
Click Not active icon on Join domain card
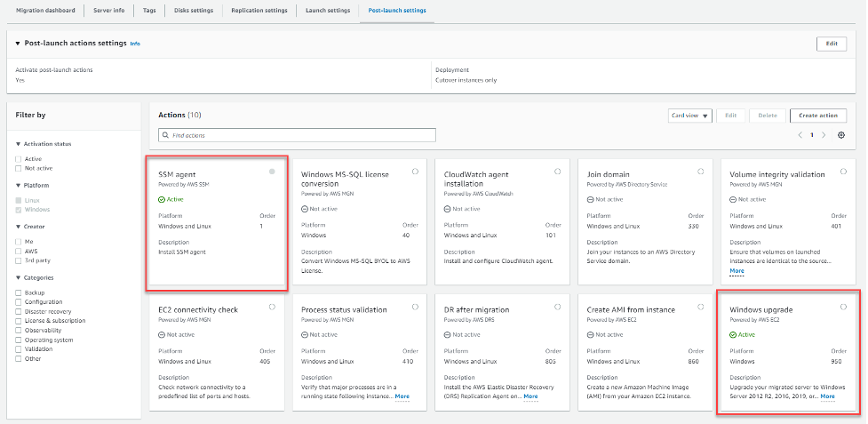[x=590, y=199]
